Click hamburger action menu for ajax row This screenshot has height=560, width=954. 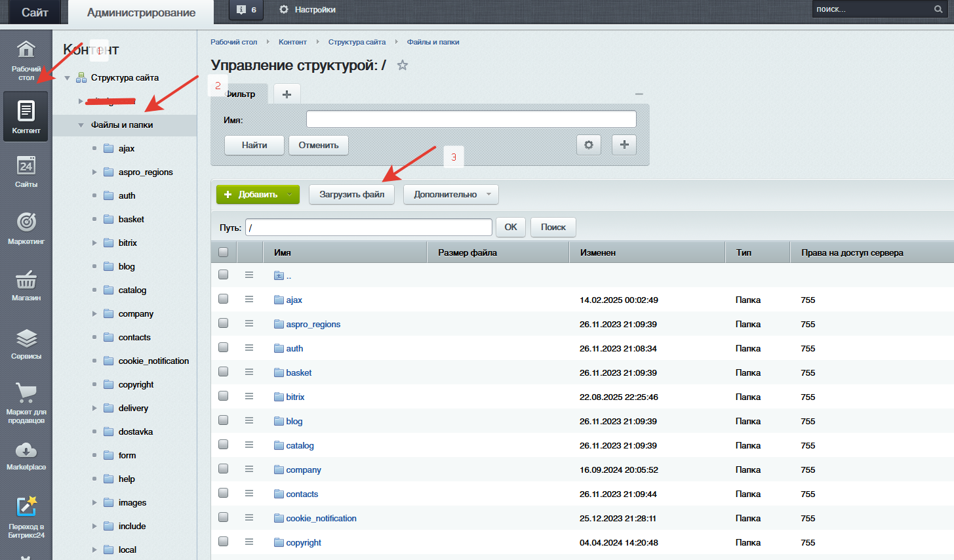249,300
